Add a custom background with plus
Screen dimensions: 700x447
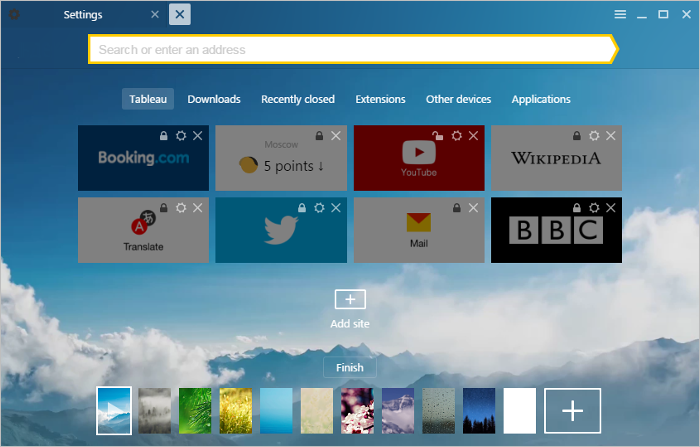572,411
